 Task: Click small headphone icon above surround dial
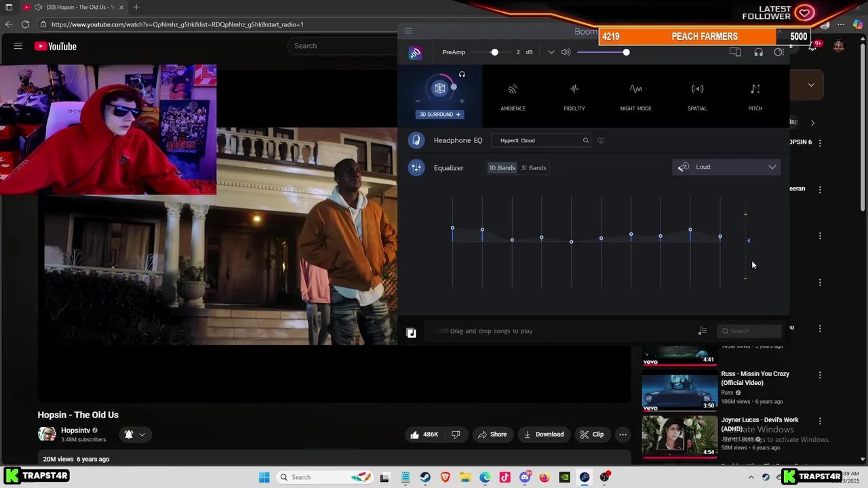pos(462,75)
